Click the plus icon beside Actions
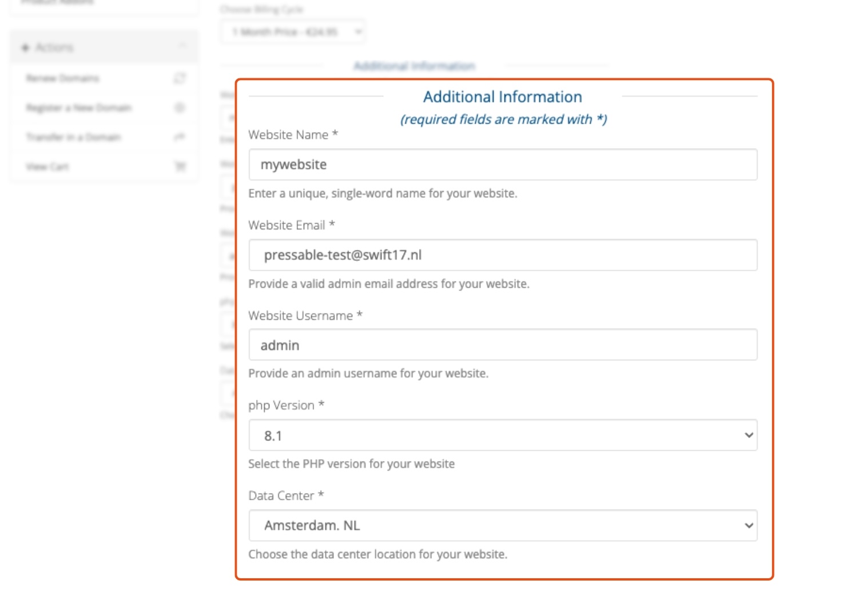 click(25, 47)
